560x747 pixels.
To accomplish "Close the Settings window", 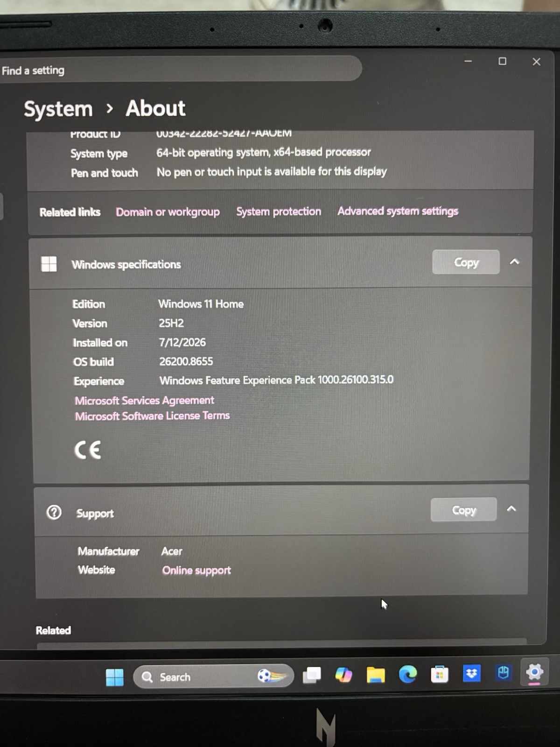I will coord(536,62).
